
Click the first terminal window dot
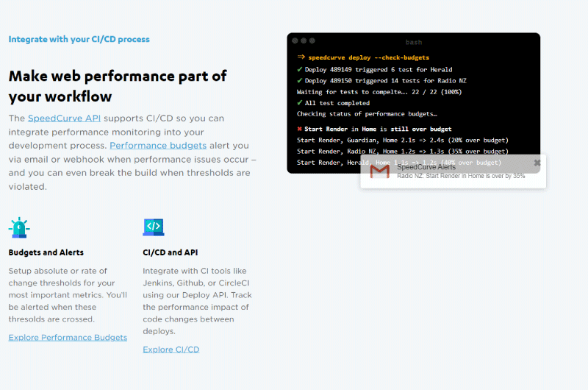point(295,40)
